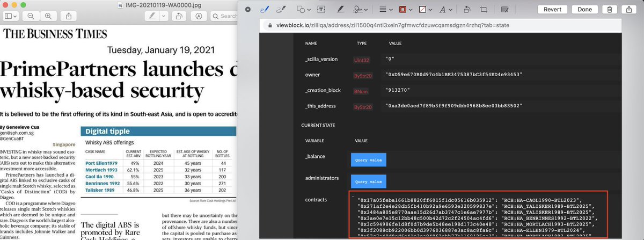Share the screenshot from markup toolbar

click(629, 9)
